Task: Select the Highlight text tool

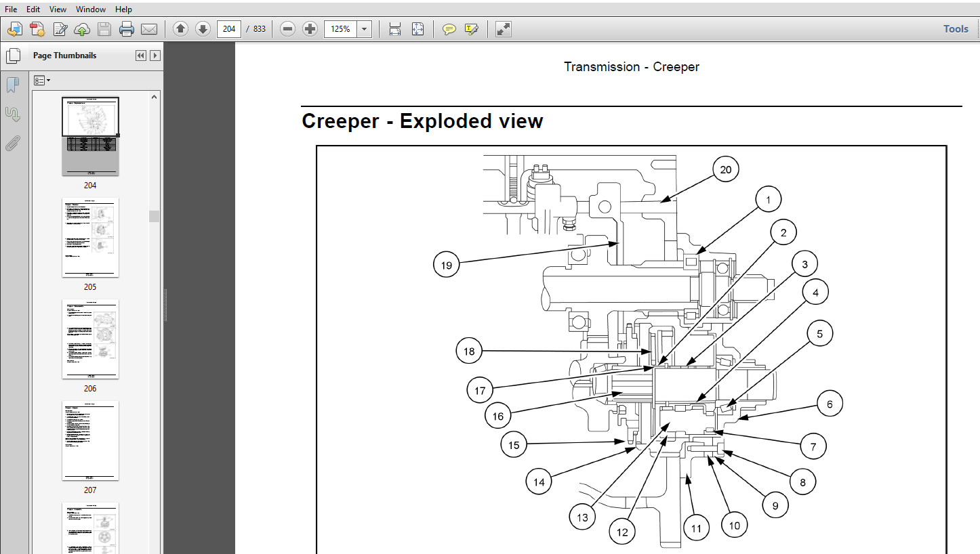Action: tap(472, 29)
